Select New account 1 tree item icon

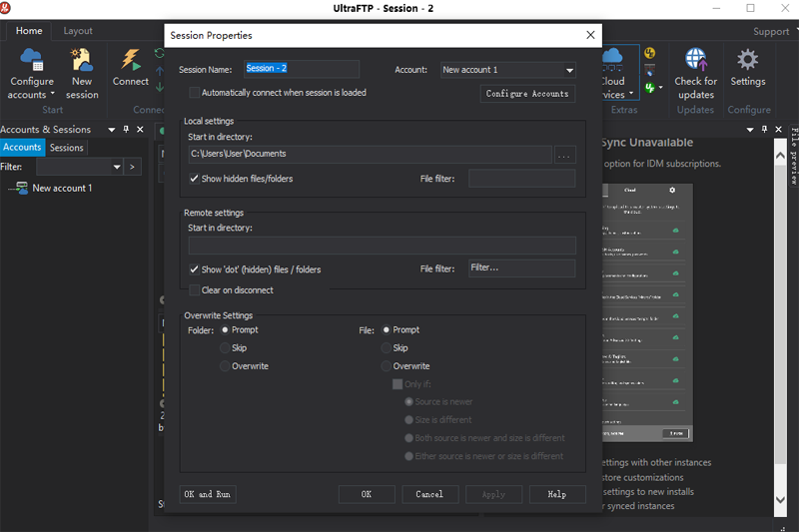(19, 188)
